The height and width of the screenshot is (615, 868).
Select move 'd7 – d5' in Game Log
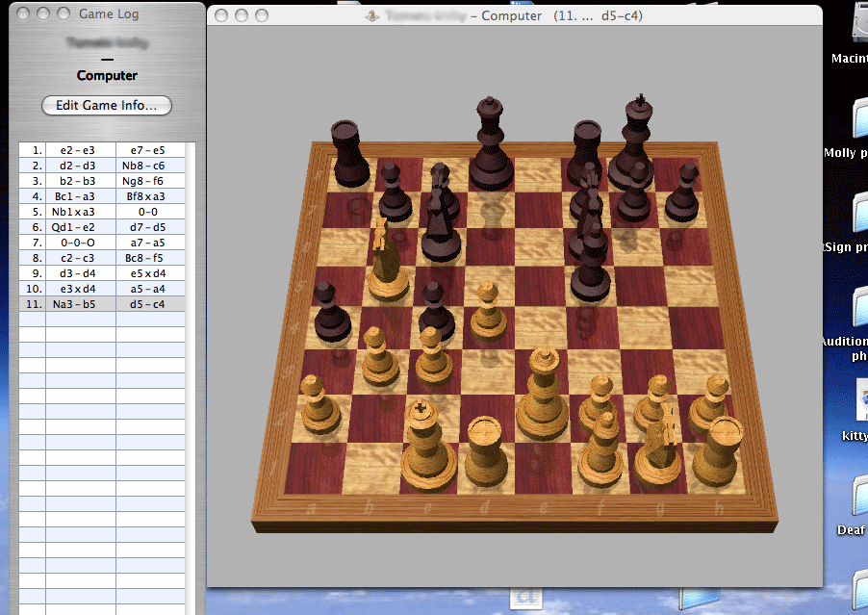point(148,227)
